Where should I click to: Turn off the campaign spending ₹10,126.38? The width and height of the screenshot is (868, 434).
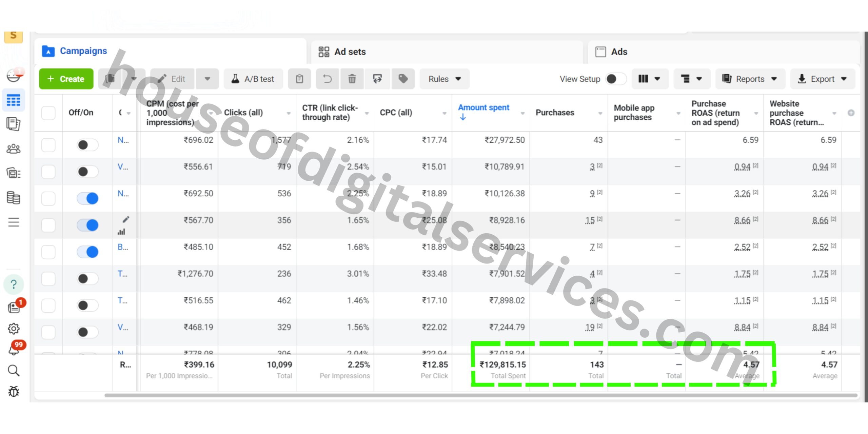87,198
